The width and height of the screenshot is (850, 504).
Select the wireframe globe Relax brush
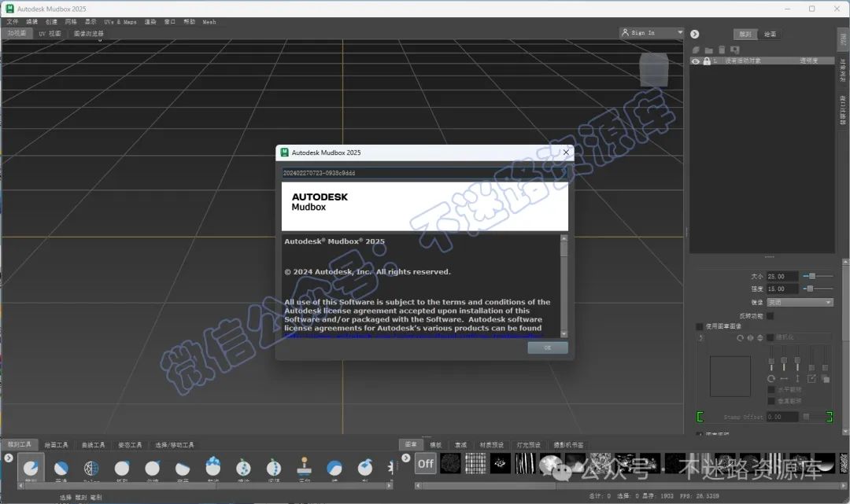coord(91,468)
